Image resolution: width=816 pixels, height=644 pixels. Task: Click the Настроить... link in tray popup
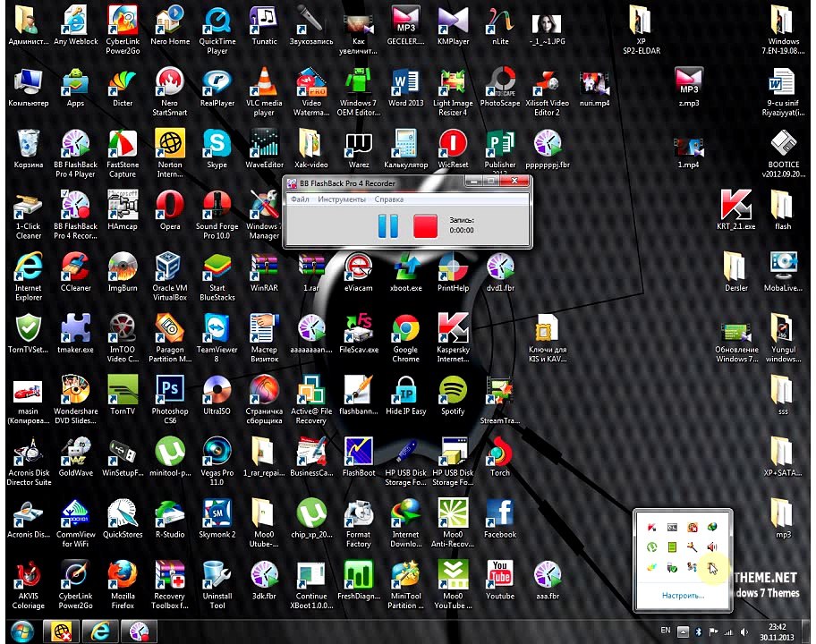(683, 595)
